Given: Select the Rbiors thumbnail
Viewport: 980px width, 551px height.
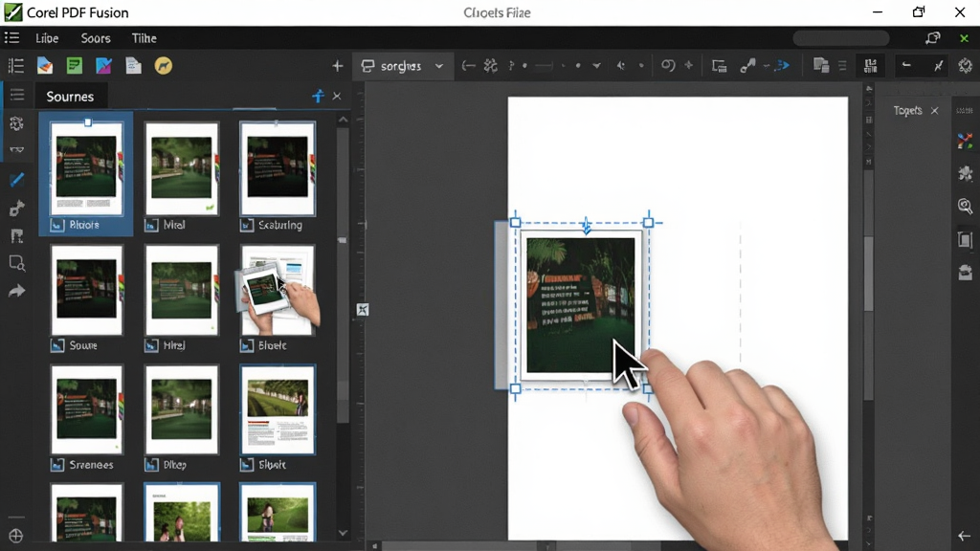Looking at the screenshot, I should tap(86, 173).
